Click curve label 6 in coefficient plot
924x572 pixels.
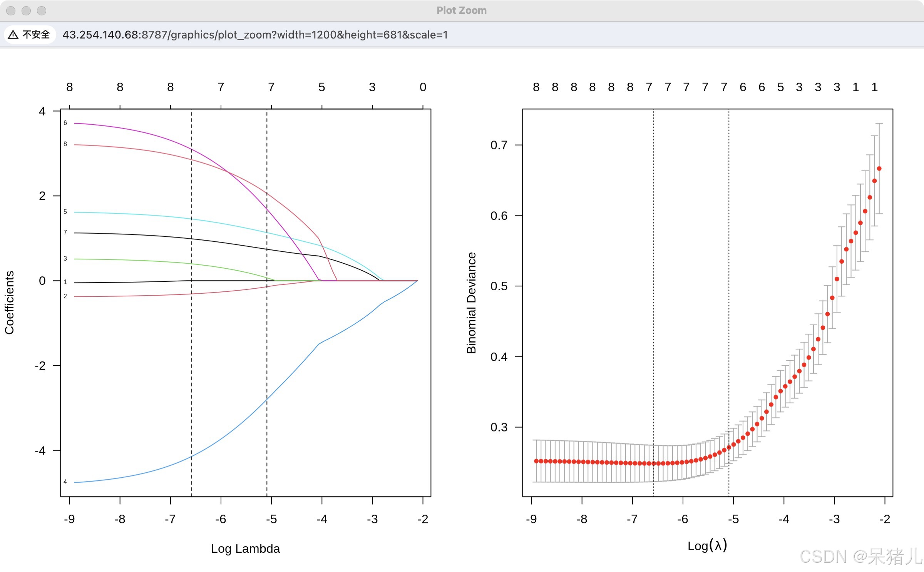[x=65, y=123]
